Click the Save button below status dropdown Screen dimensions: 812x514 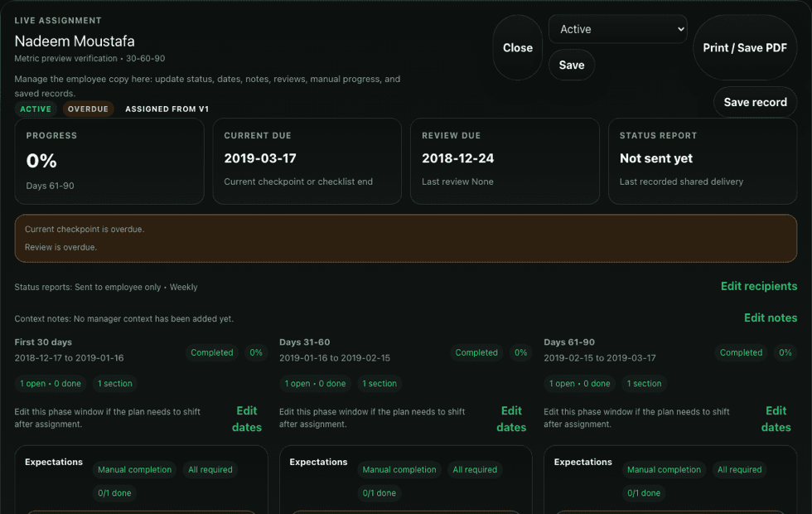(x=572, y=65)
